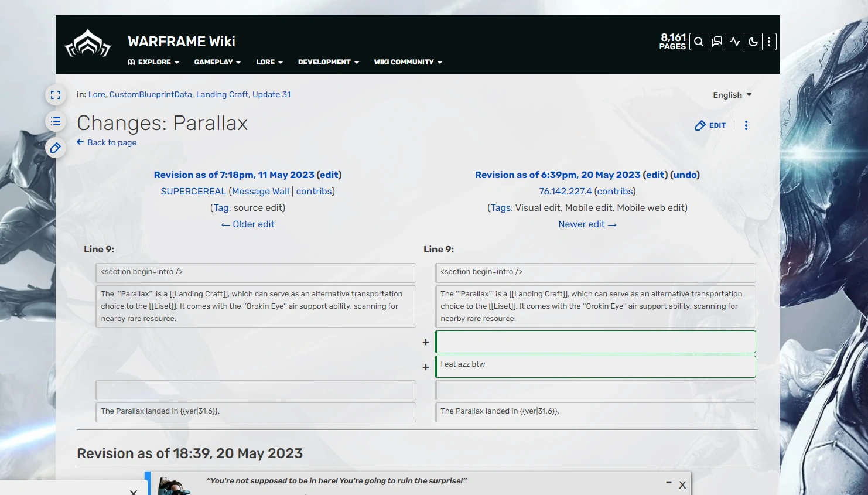This screenshot has width=868, height=495.
Task: Open the English language dropdown
Action: [732, 95]
